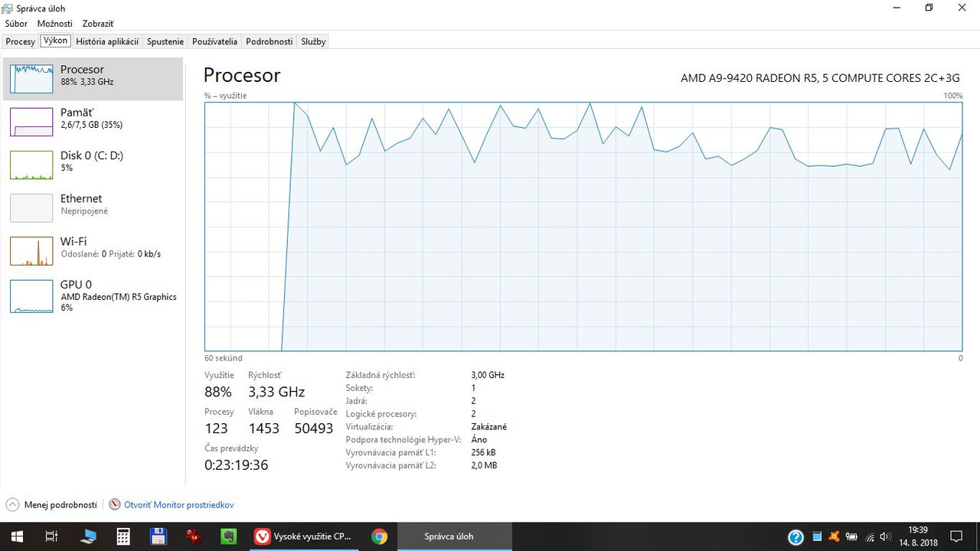Screen dimensions: 980x551
Task: Click the uptime value 0:23:19:36
Action: pos(237,465)
